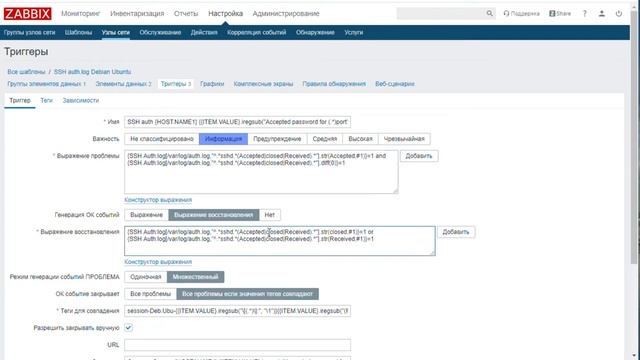Screen dimensions: 640x360
Task: Open the user profile icon
Action: tap(602, 13)
